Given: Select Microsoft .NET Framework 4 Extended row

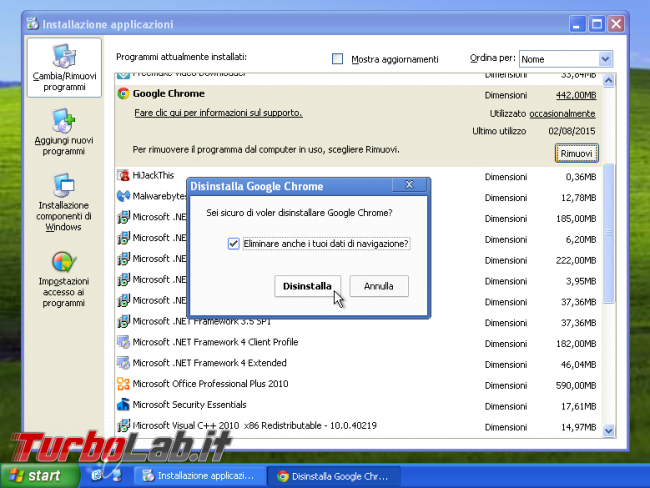Looking at the screenshot, I should click(x=358, y=363).
